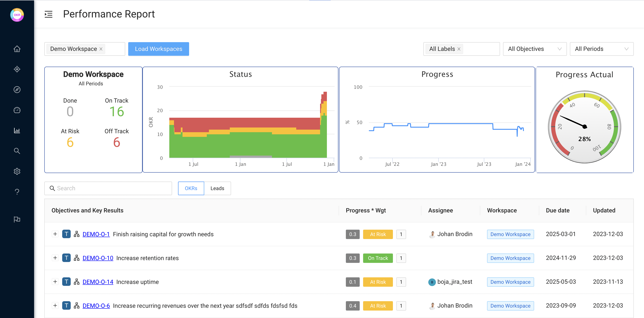The height and width of the screenshot is (318, 644).
Task: Click the objectives target icon in sidebar
Action: [17, 69]
